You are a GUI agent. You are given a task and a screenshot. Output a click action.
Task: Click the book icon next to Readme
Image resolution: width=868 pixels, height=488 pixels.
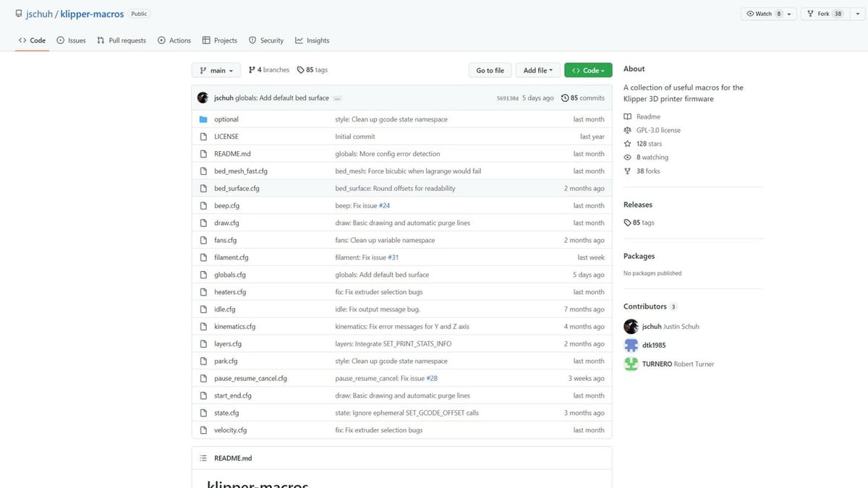627,116
